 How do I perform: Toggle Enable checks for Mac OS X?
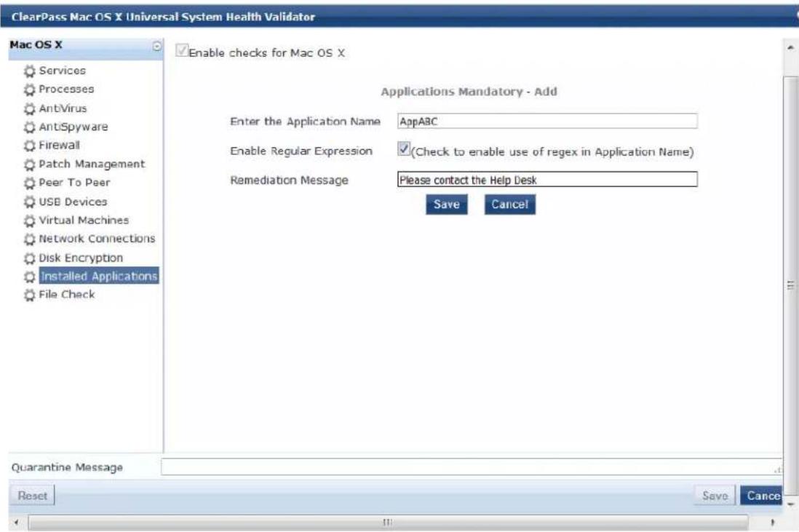click(x=181, y=50)
